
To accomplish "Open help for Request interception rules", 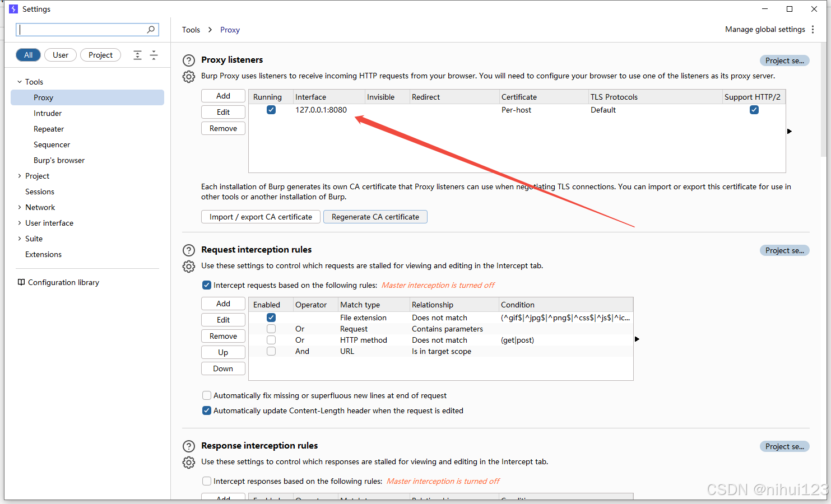I will click(189, 250).
